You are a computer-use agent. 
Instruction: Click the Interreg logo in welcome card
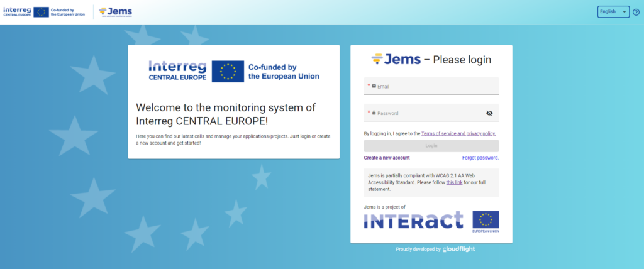point(234,71)
